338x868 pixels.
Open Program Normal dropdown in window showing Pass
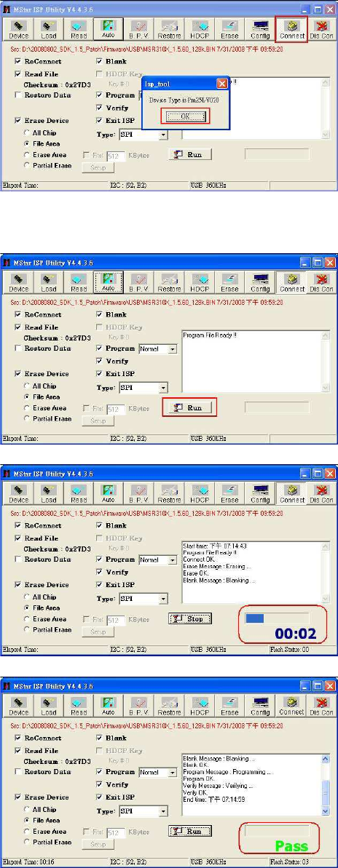(x=173, y=772)
